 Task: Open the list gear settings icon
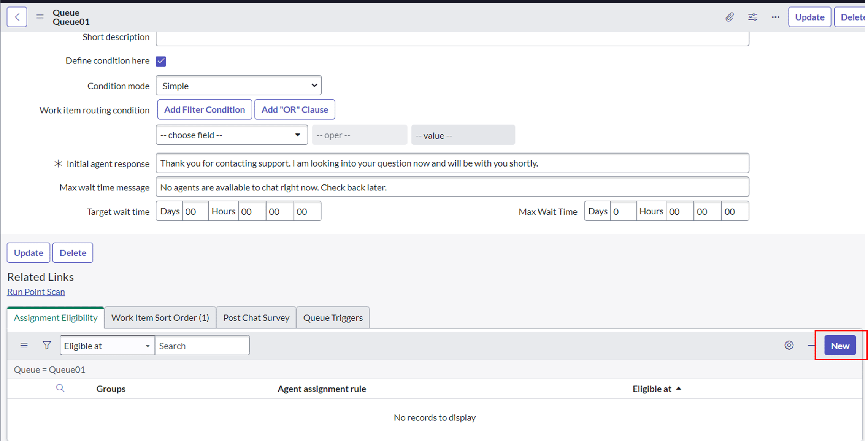(x=789, y=345)
